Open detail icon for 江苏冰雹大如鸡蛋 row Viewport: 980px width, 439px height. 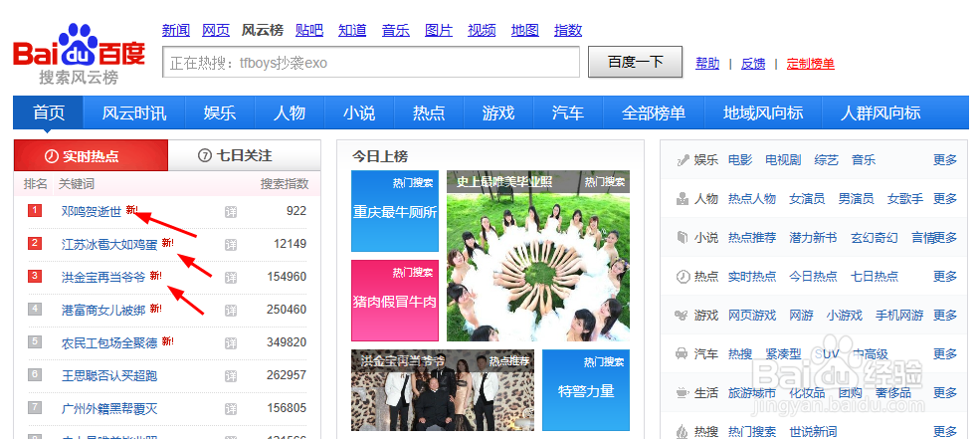231,244
